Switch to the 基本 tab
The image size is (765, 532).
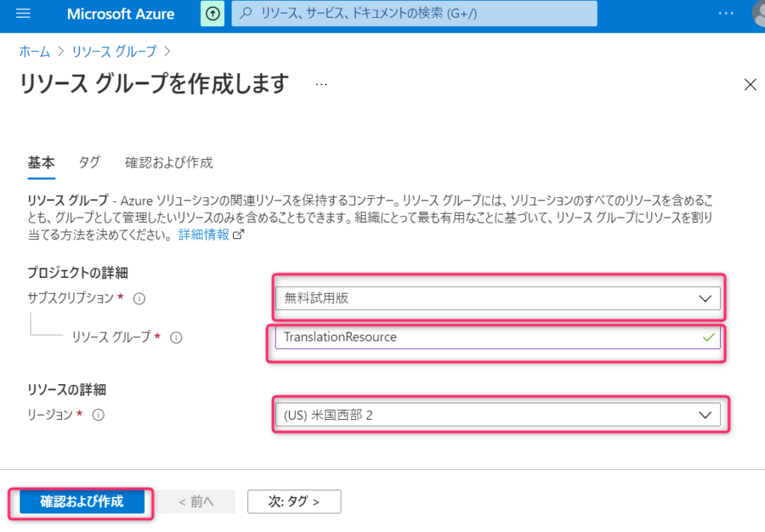click(41, 163)
